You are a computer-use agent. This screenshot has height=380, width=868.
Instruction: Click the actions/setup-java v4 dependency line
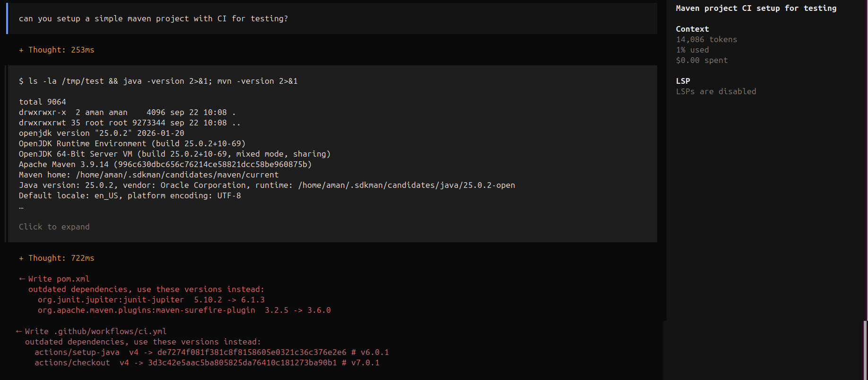point(212,352)
